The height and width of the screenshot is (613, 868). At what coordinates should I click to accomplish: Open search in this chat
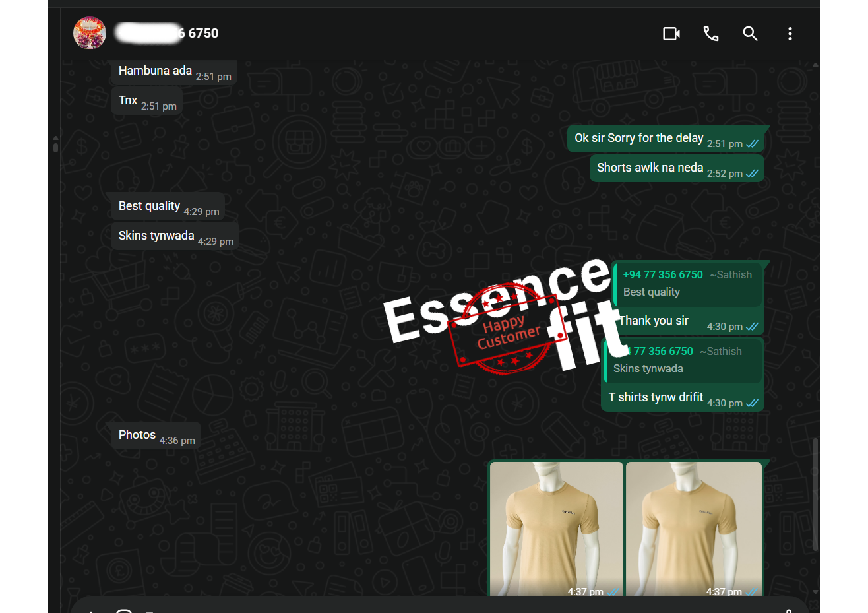(750, 34)
